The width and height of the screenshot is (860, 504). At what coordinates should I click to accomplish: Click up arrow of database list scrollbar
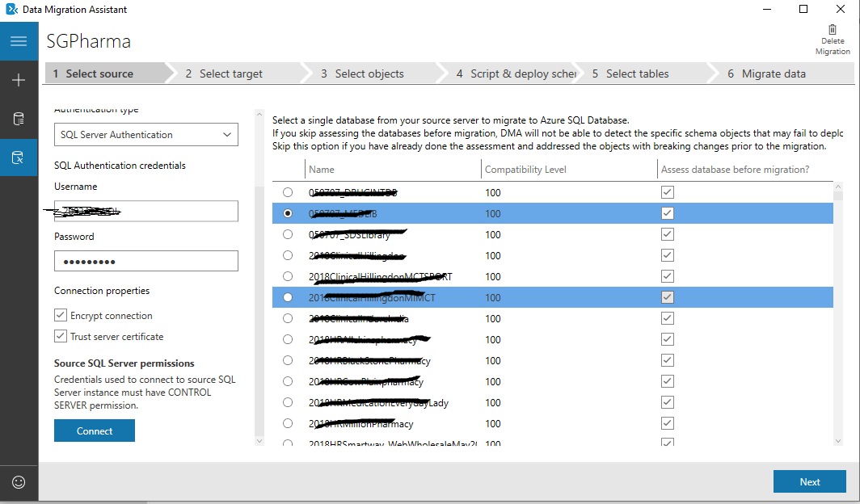pos(837,187)
